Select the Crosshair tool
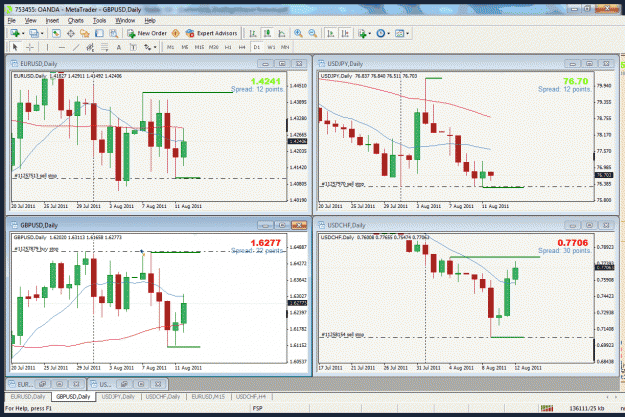 pos(29,47)
